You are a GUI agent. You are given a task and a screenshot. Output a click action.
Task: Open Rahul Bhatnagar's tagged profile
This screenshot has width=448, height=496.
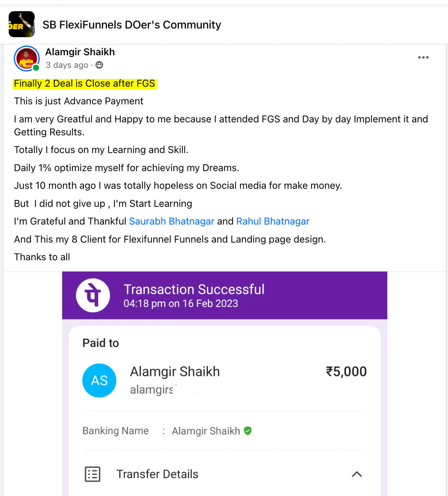[x=273, y=221]
